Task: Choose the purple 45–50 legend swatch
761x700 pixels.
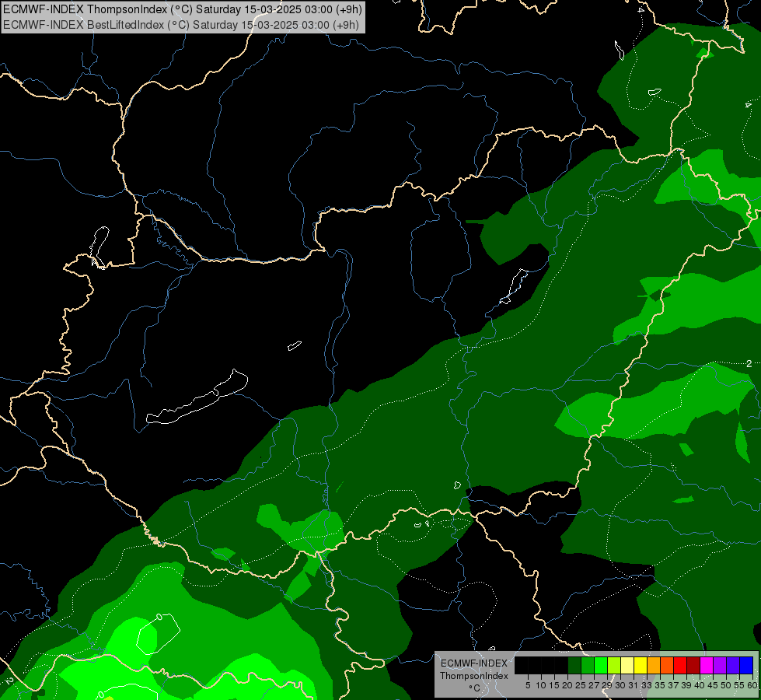Action: (x=720, y=665)
